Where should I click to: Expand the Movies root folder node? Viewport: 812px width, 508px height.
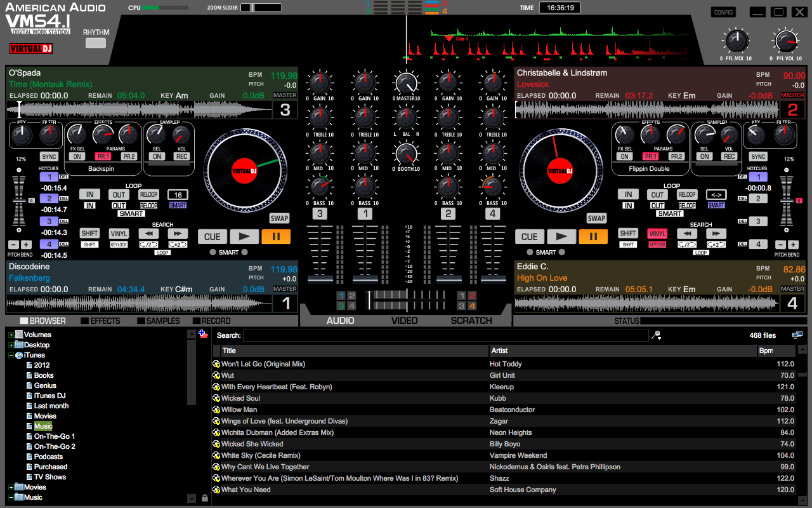click(11, 487)
